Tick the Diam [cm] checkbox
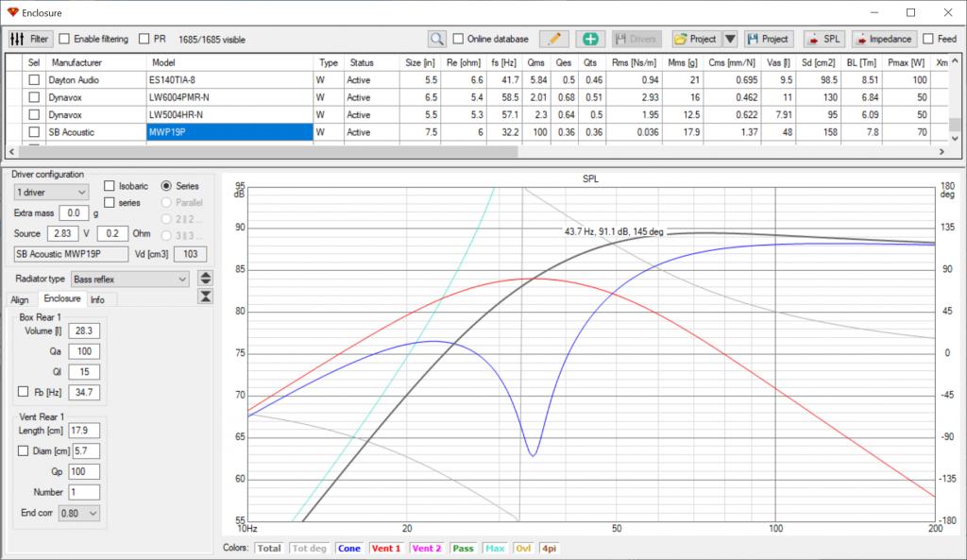The height and width of the screenshot is (560, 967). click(x=23, y=450)
